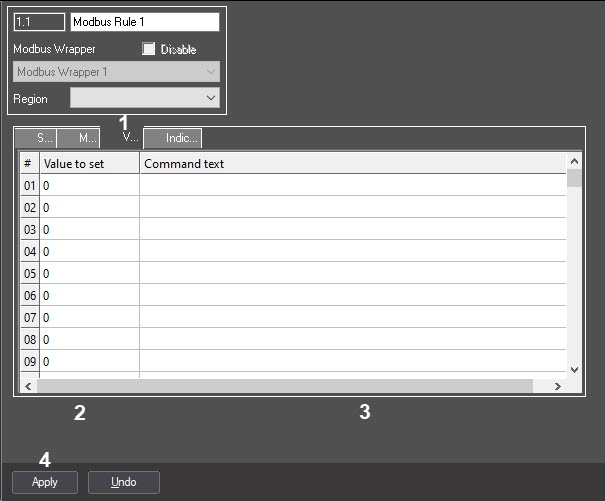Select row number 01
The image size is (605, 501).
coord(30,186)
